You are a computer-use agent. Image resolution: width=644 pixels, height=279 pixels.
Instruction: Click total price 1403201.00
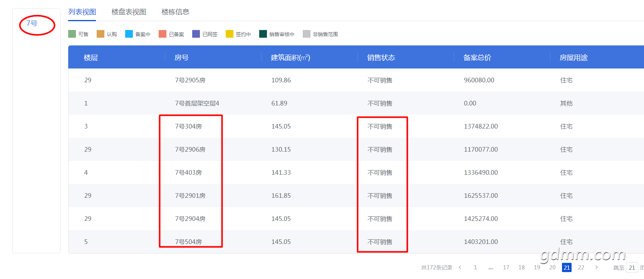pos(481,242)
